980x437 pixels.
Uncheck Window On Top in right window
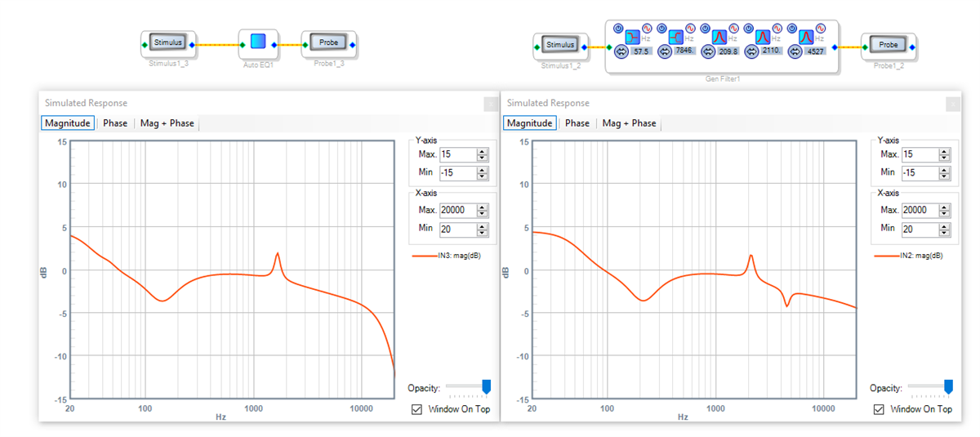pyautogui.click(x=879, y=409)
